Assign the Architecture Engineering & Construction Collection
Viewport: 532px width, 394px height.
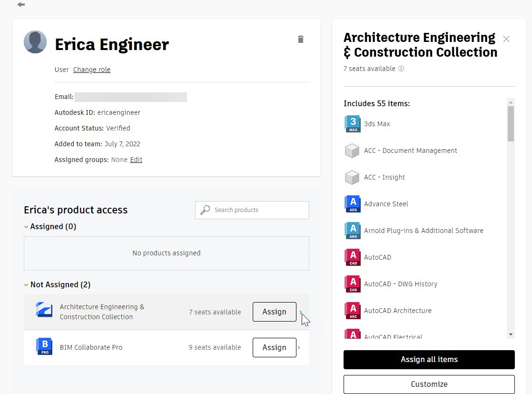coord(275,312)
